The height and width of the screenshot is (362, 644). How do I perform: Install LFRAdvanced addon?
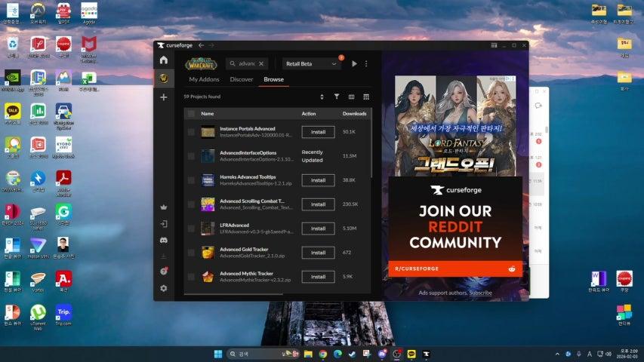319,229
